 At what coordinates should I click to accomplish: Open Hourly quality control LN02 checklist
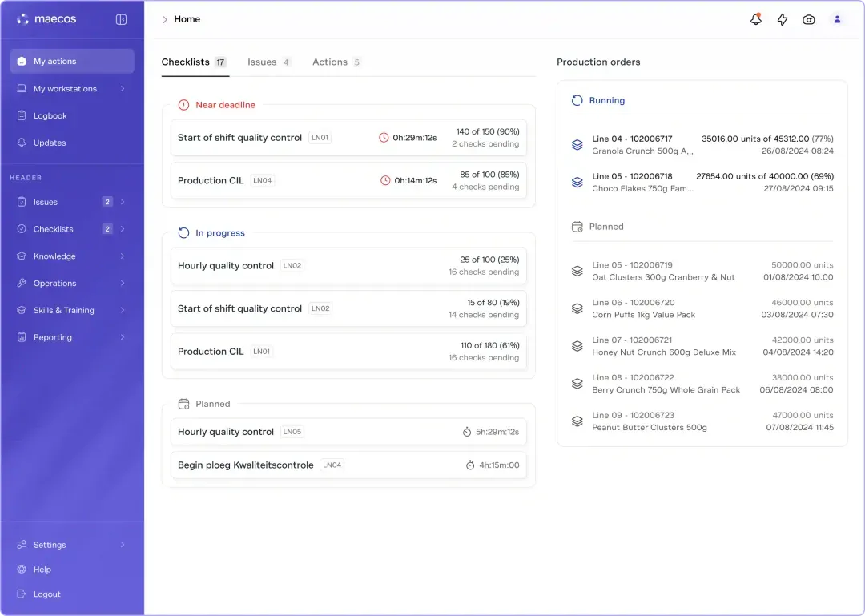pos(348,265)
